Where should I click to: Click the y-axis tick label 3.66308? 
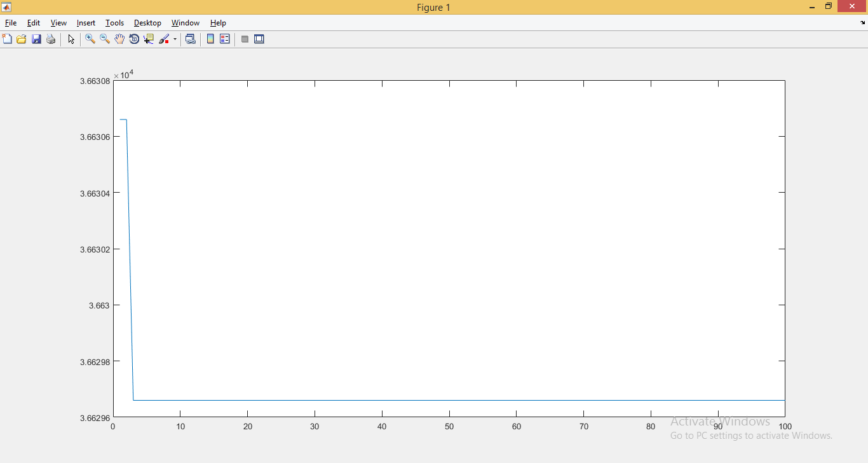click(x=94, y=81)
